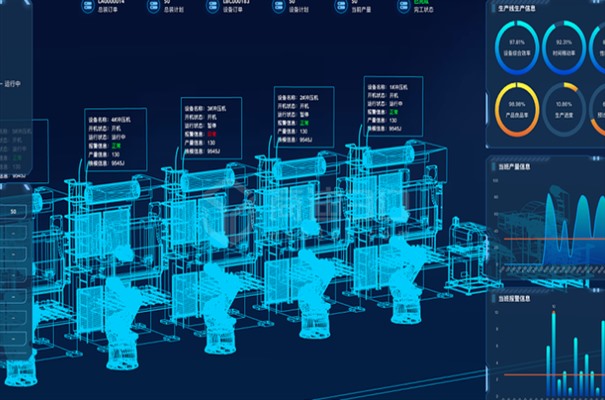The width and height of the screenshot is (605, 400).
Task: Click the green 正常 status in 400t card
Action: [116, 145]
